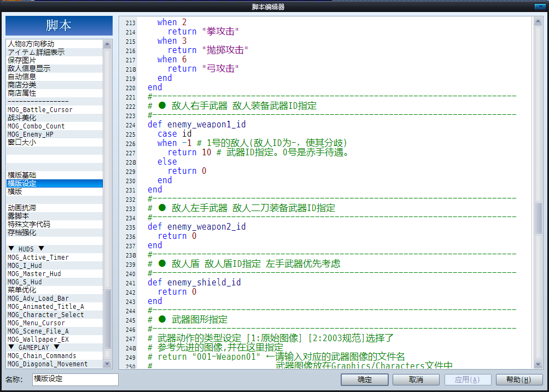Select script 特殊文字代码
The width and height of the screenshot is (549, 392).
55,224
